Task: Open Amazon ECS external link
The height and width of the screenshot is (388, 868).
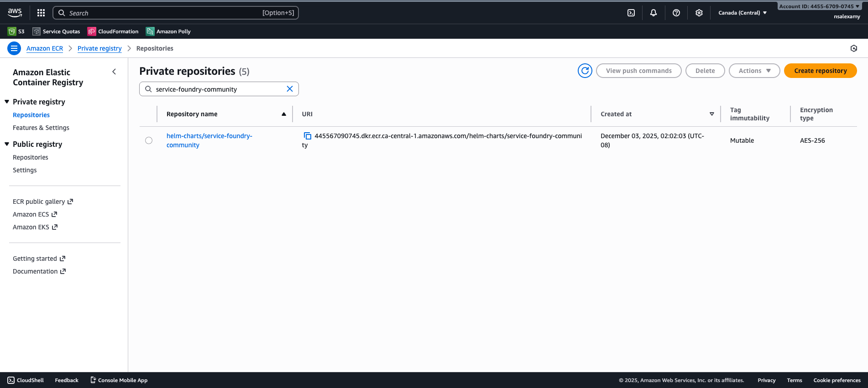Action: pyautogui.click(x=35, y=214)
